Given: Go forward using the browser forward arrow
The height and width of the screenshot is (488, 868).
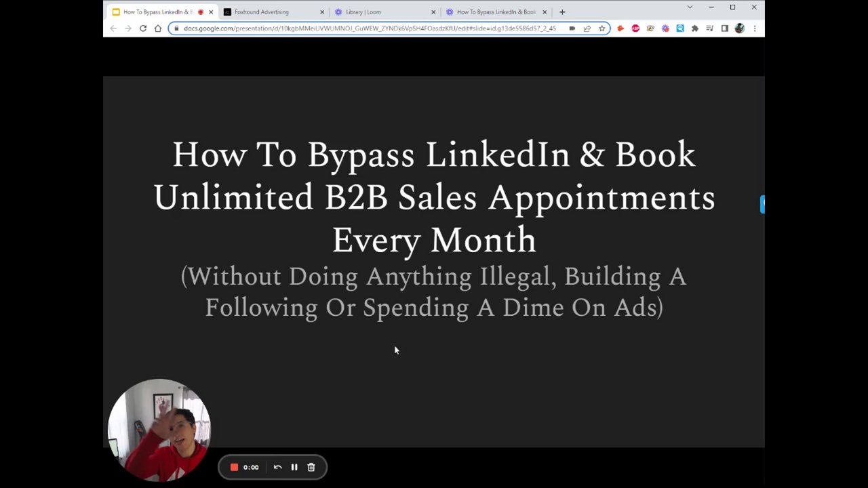Looking at the screenshot, I should (128, 28).
